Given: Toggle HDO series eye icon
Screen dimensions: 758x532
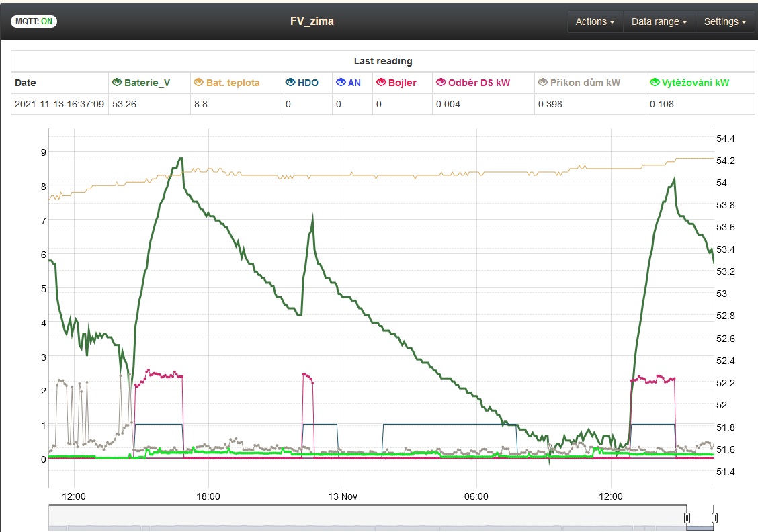Looking at the screenshot, I should [x=290, y=82].
